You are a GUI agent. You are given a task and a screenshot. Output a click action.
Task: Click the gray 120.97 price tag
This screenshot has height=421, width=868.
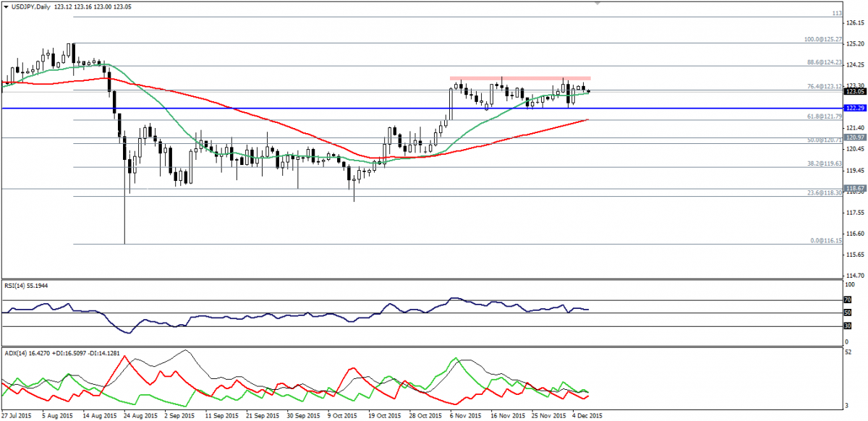(855, 137)
